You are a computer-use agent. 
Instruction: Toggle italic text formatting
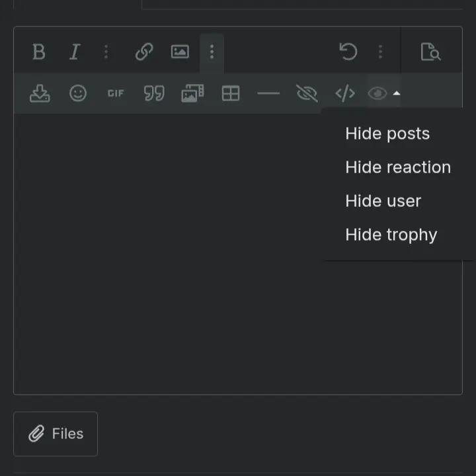click(x=75, y=52)
